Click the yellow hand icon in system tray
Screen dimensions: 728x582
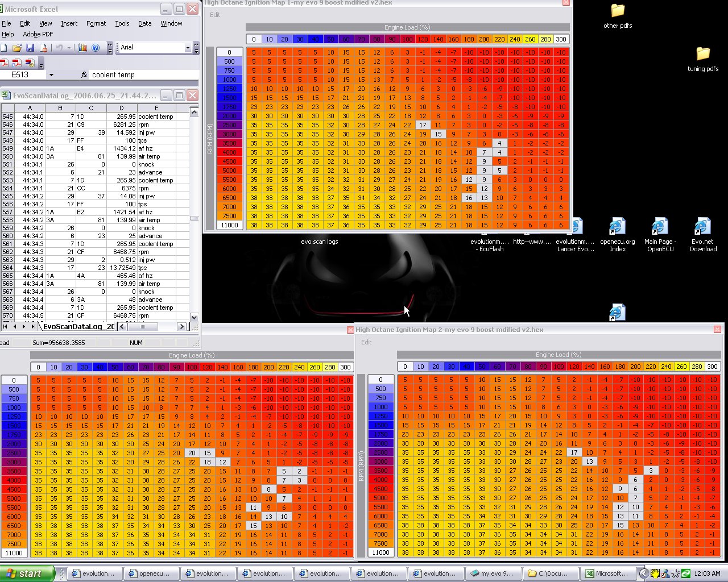coord(655,573)
